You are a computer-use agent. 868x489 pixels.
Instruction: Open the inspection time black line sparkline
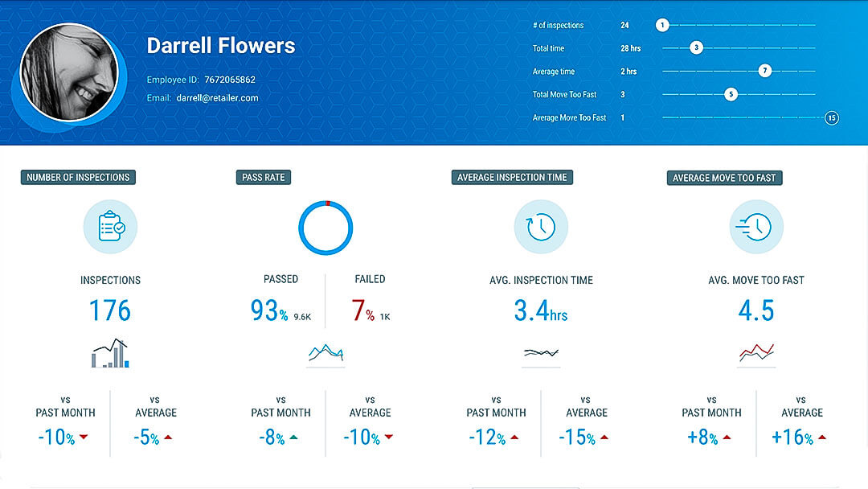click(x=541, y=352)
